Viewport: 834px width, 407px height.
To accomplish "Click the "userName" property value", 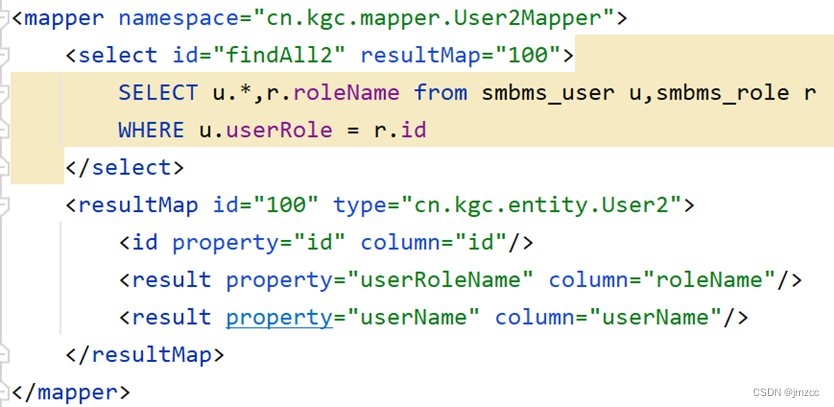I will [x=414, y=317].
